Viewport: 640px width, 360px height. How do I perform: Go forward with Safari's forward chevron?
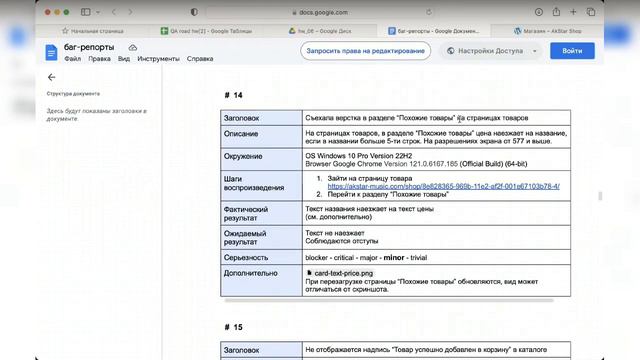tap(130, 12)
